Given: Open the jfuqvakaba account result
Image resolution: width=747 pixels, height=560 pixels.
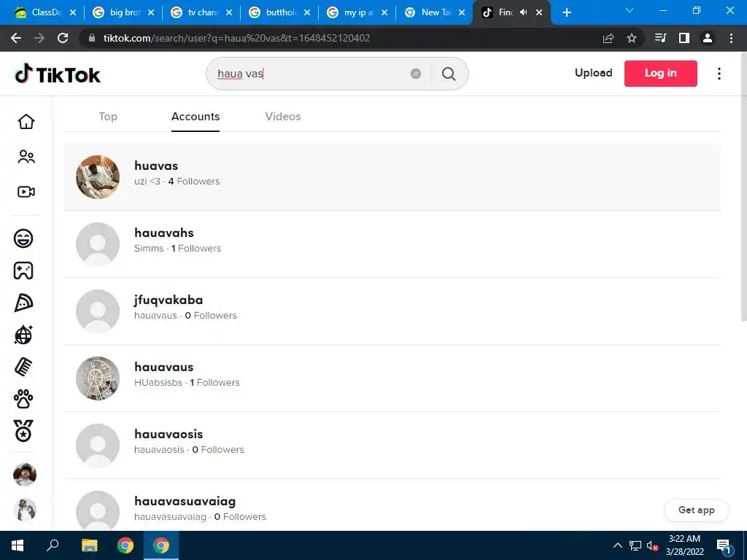Looking at the screenshot, I should 392,311.
